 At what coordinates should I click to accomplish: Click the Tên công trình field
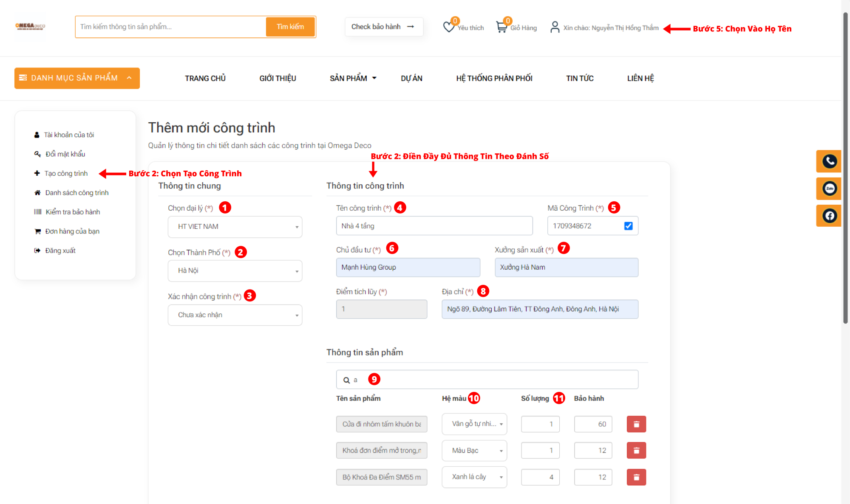tap(434, 226)
